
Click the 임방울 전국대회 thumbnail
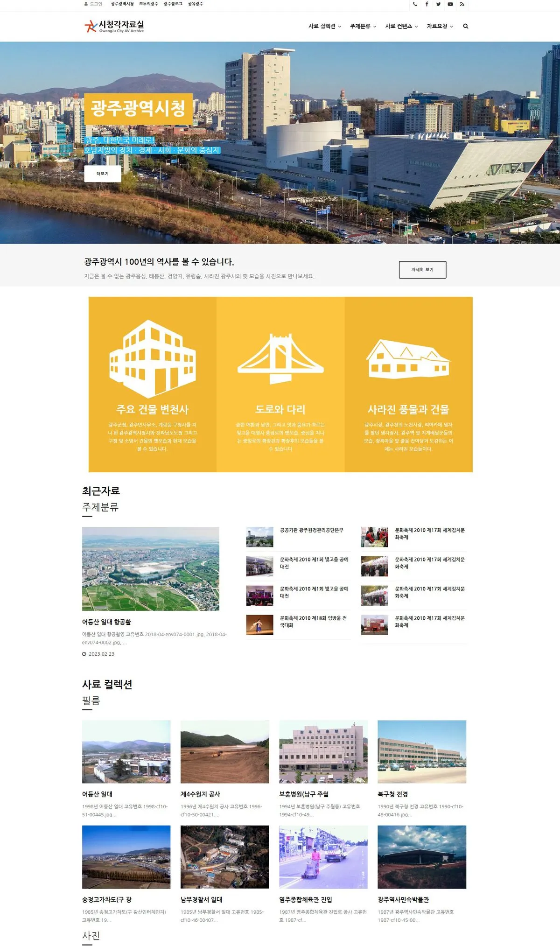point(259,625)
